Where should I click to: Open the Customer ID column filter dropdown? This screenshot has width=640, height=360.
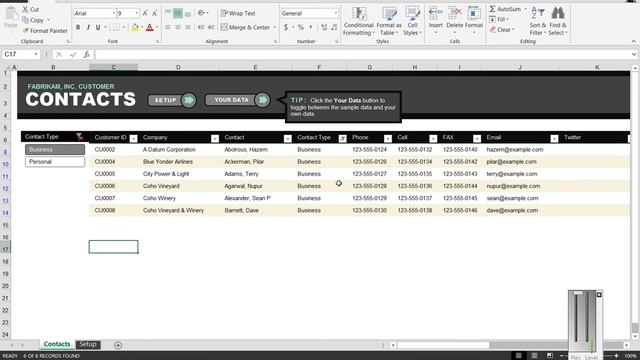click(x=133, y=139)
